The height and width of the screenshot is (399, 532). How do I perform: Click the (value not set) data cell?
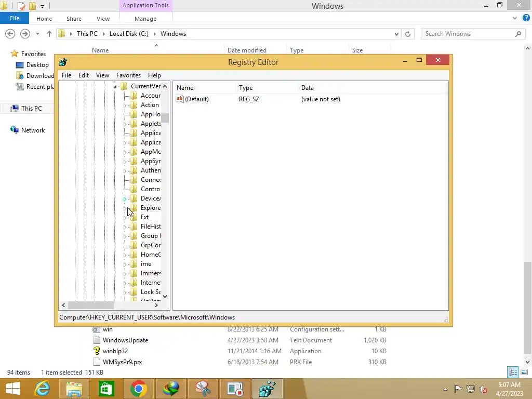(321, 99)
